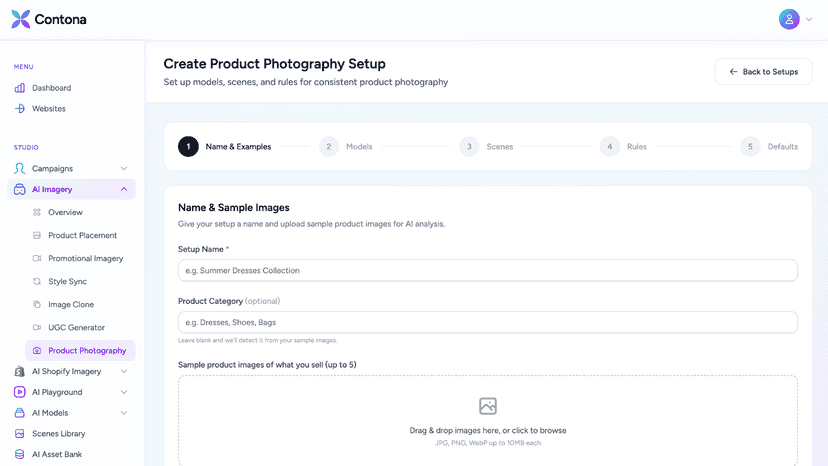Image resolution: width=828 pixels, height=466 pixels.
Task: Click the AI Shopify Imagery bag icon
Action: point(20,371)
